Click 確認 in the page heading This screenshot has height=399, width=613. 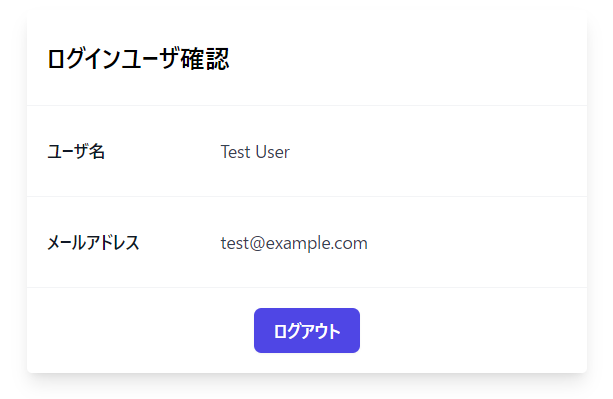[204, 59]
